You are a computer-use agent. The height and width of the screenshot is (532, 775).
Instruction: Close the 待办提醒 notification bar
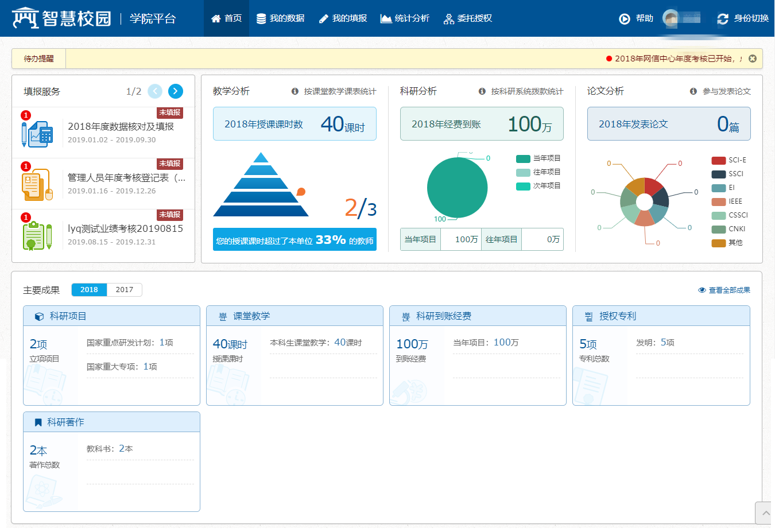(x=752, y=59)
